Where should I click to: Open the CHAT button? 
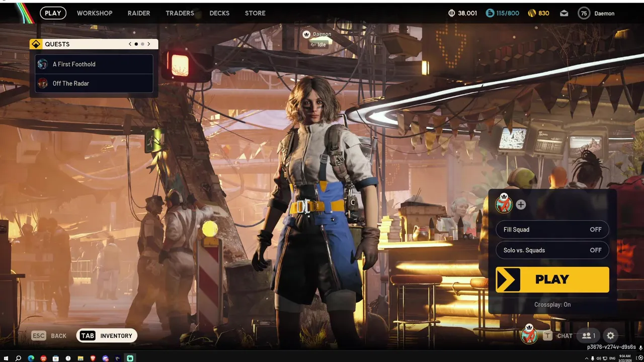coord(557,336)
